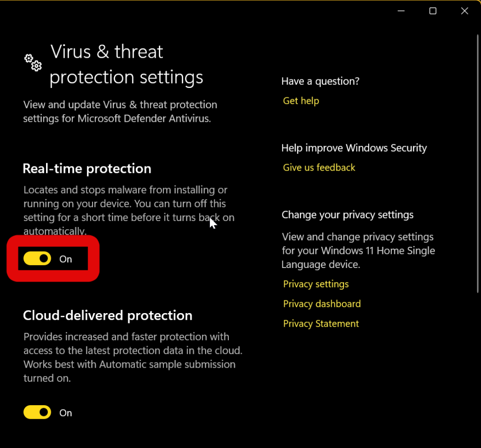This screenshot has width=481, height=448.
Task: Maximize the Windows Security window
Action: point(433,11)
